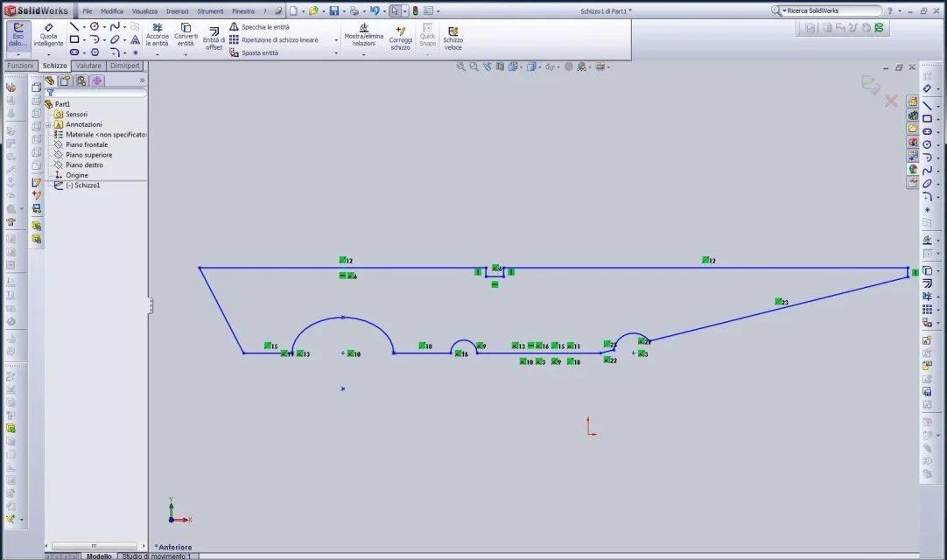947x560 pixels.
Task: Click the New document icon
Action: tap(293, 10)
